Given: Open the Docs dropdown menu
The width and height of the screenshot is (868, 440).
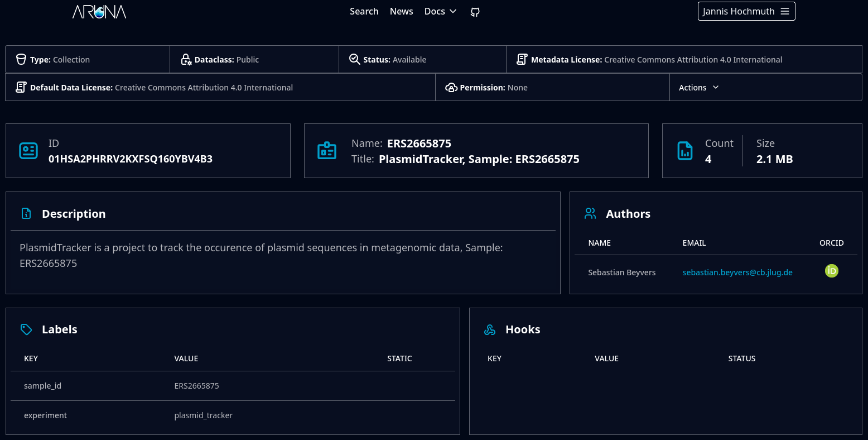Looking at the screenshot, I should (x=440, y=11).
